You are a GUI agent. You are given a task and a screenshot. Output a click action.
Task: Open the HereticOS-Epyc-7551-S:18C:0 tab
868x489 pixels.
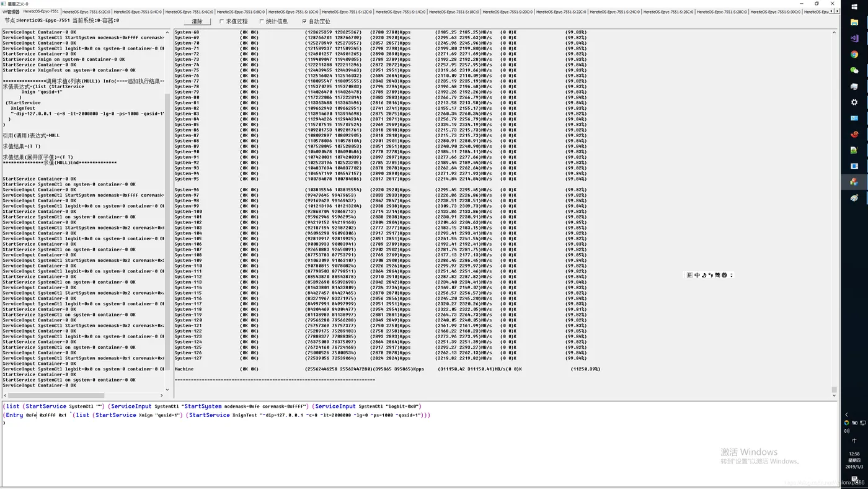[454, 12]
